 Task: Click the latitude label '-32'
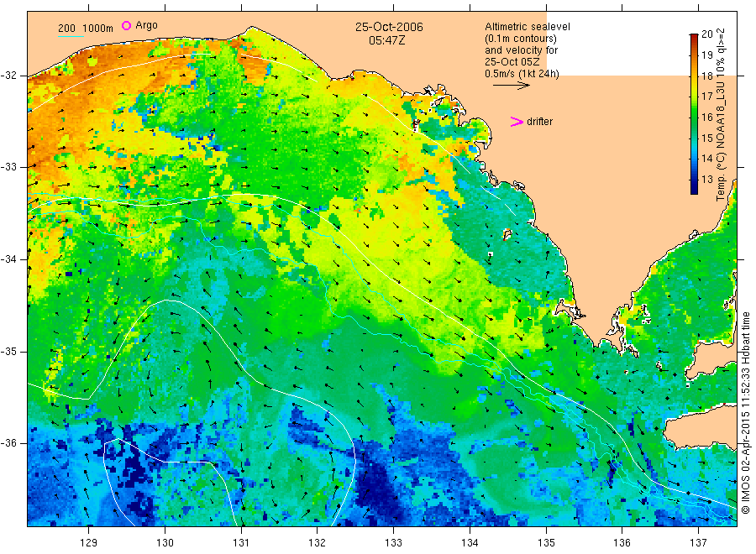coord(8,76)
